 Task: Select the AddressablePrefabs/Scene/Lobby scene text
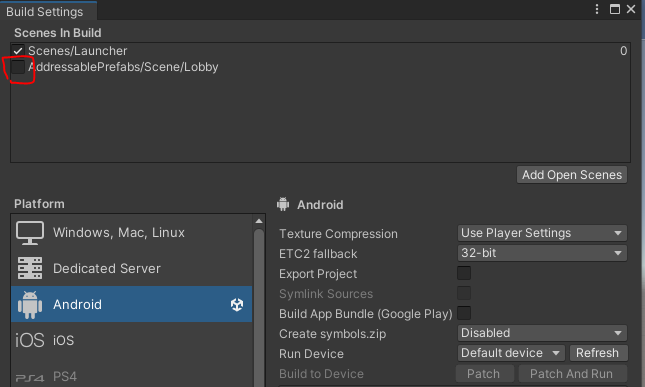point(123,67)
